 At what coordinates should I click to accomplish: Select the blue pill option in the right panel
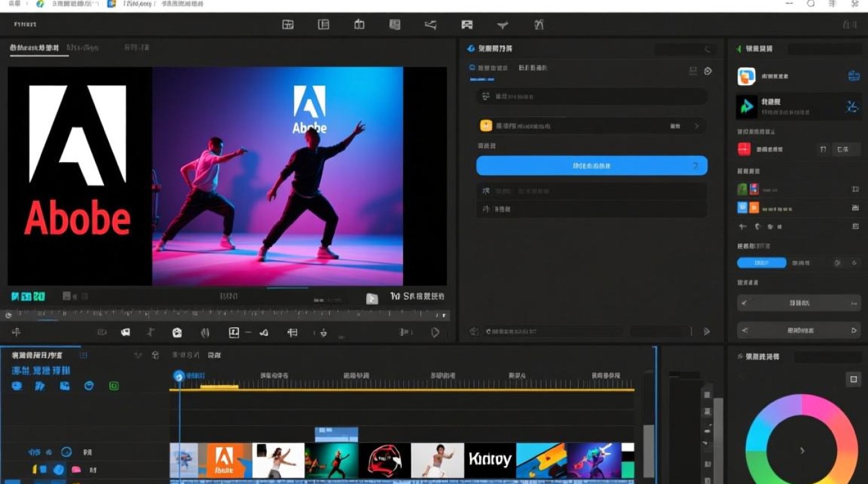pos(762,263)
